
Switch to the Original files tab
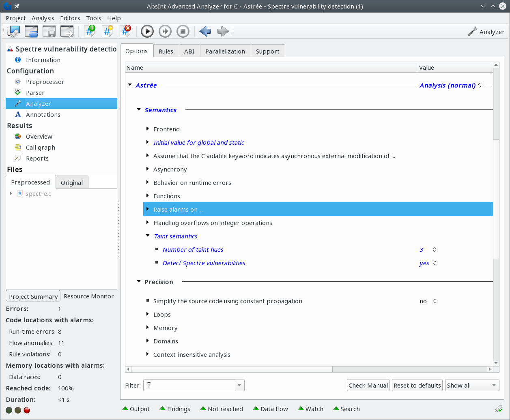pyautogui.click(x=72, y=183)
